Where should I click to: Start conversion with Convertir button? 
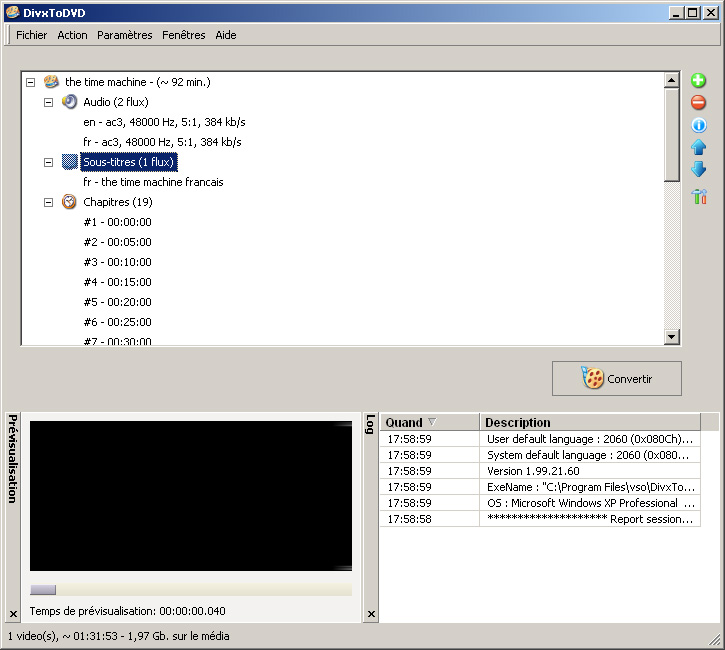tap(616, 379)
